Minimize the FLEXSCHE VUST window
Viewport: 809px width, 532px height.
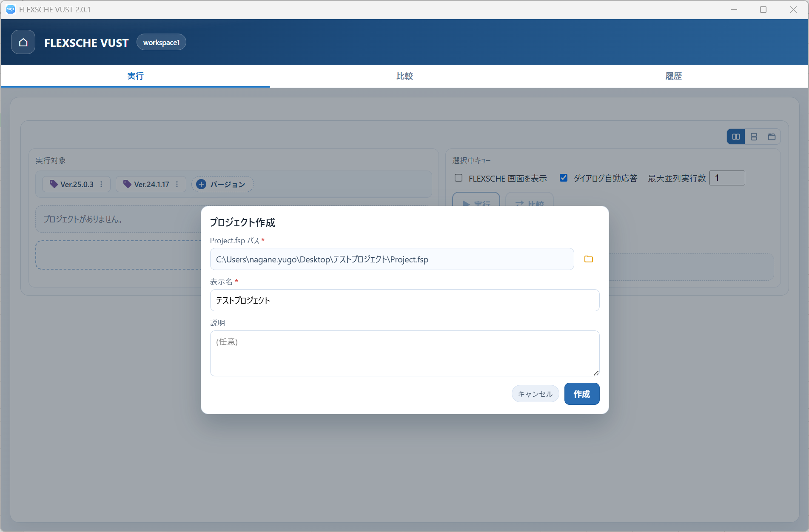click(x=734, y=9)
